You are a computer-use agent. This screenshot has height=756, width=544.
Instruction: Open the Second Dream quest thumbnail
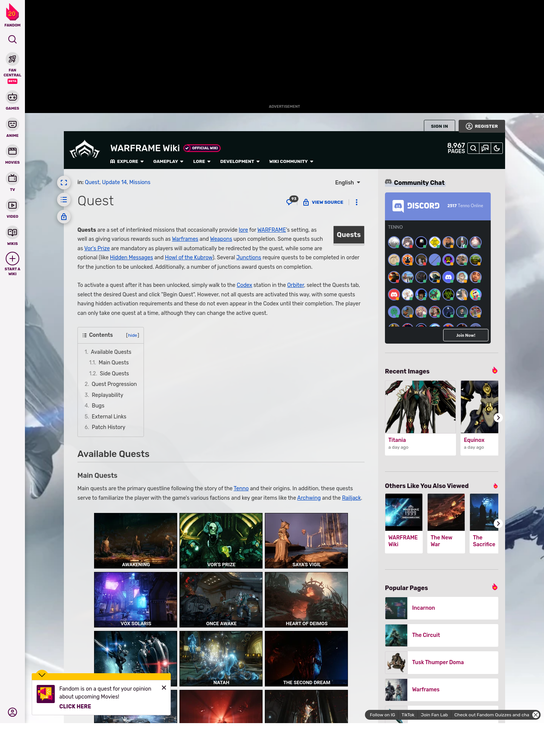(x=306, y=658)
